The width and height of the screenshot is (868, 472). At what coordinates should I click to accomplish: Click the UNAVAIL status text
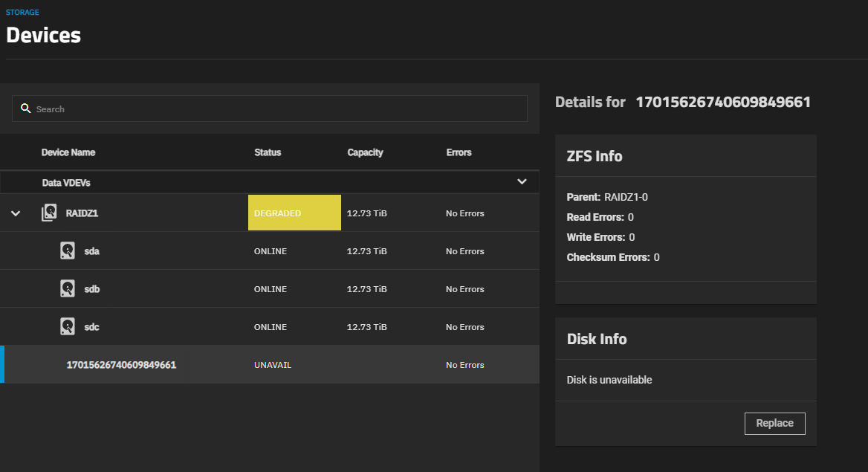coord(272,365)
